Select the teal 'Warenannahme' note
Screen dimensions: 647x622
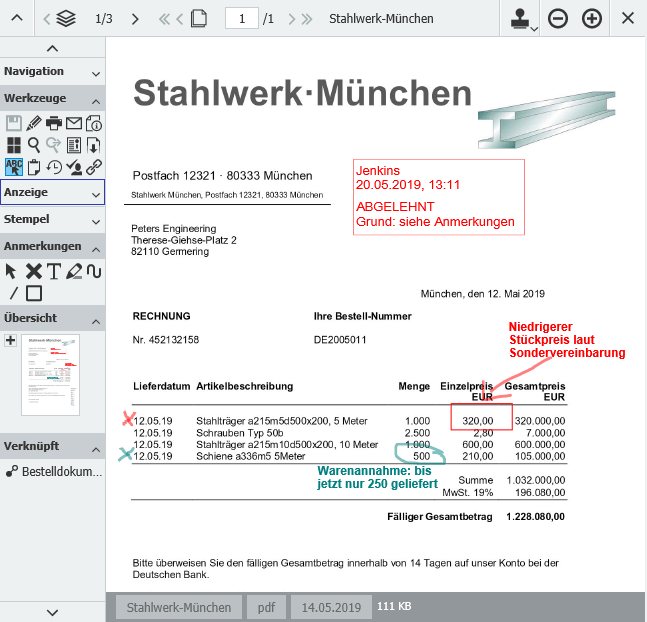[377, 477]
